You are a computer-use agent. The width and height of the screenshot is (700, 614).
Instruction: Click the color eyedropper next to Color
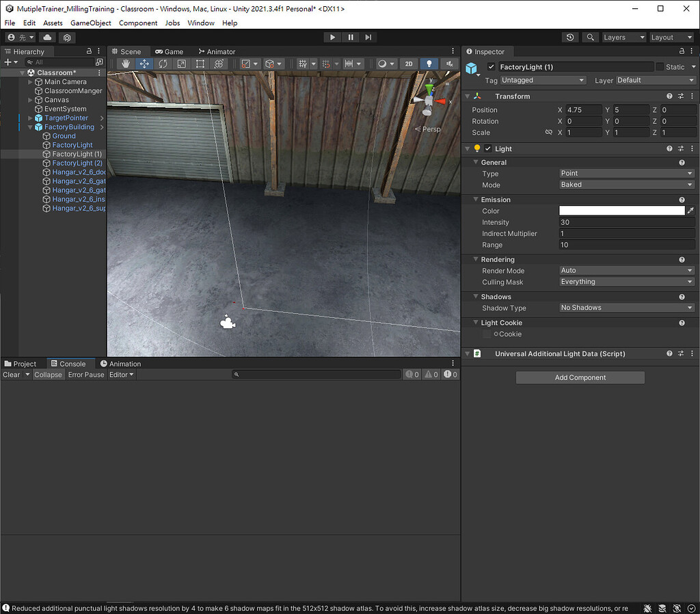[690, 211]
